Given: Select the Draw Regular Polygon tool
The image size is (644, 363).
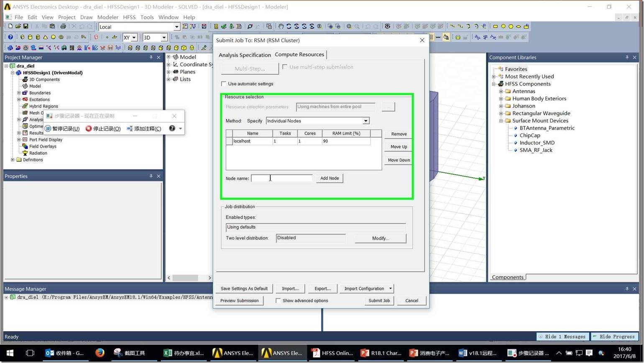Looking at the screenshot, I should click(511, 26).
